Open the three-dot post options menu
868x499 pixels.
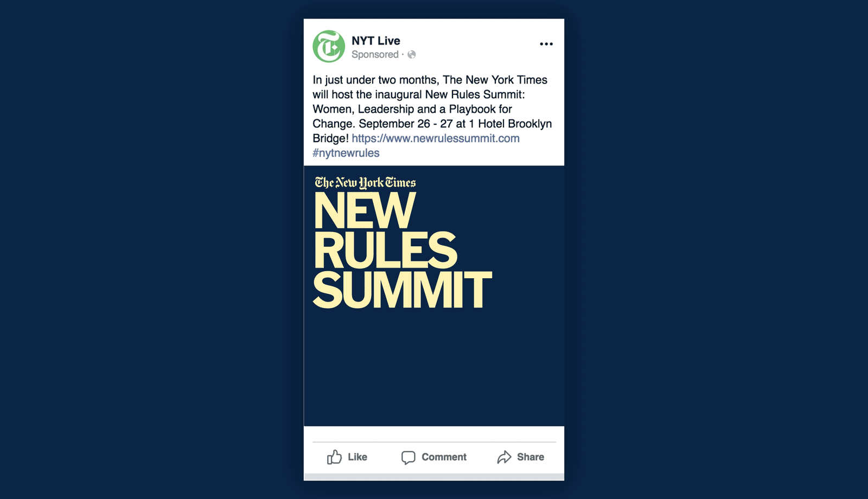(x=546, y=44)
